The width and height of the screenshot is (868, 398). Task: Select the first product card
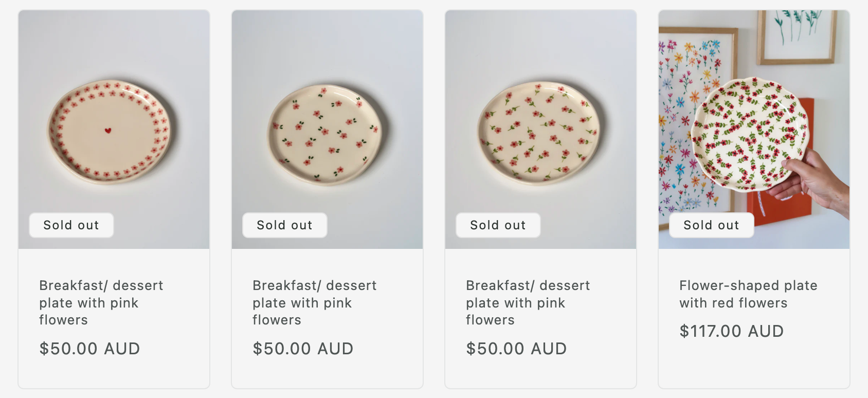114,198
